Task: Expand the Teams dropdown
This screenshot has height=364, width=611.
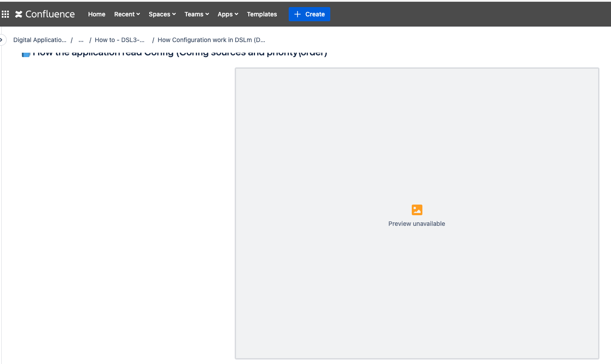Action: 197,14
